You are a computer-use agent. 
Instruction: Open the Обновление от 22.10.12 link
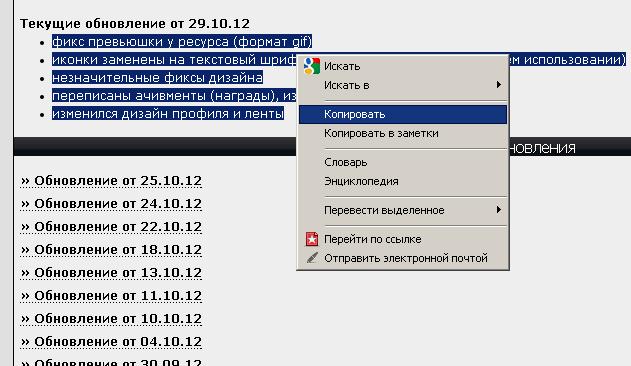point(111,227)
